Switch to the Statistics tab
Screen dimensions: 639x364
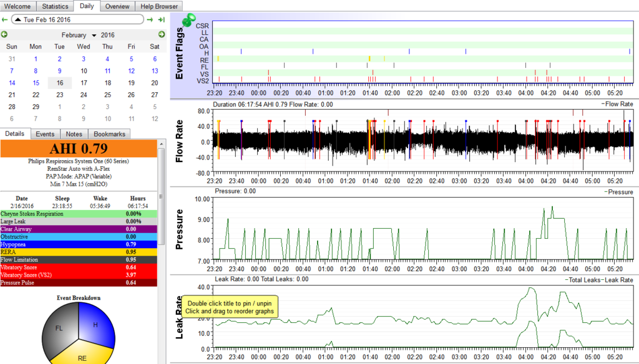pos(56,6)
